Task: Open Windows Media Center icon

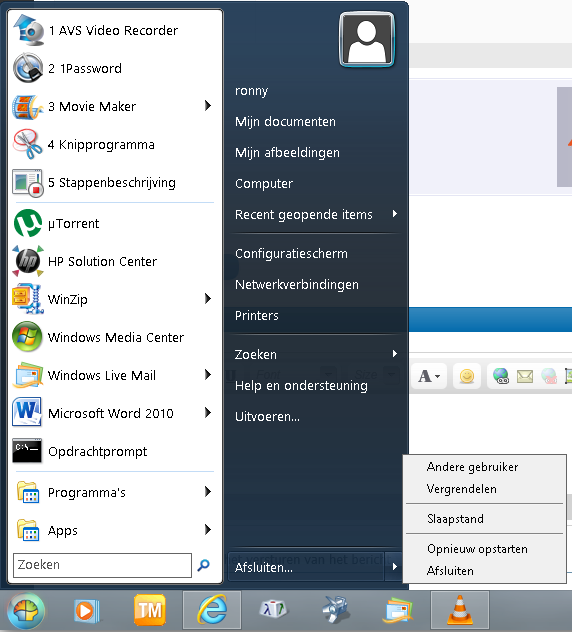Action: [x=27, y=337]
